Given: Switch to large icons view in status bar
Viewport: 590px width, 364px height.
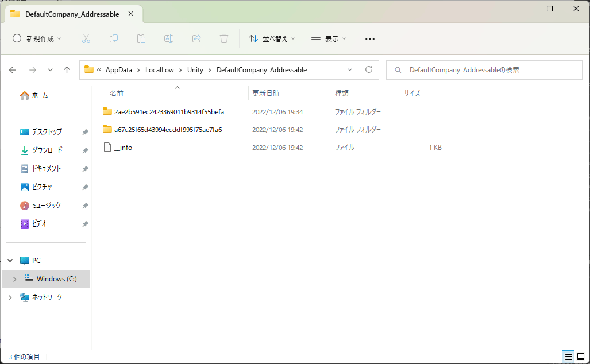Looking at the screenshot, I should tap(581, 357).
